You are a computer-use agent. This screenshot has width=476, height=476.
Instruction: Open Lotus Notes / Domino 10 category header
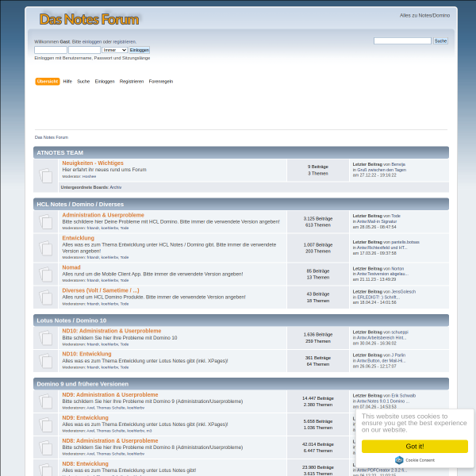(x=71, y=321)
